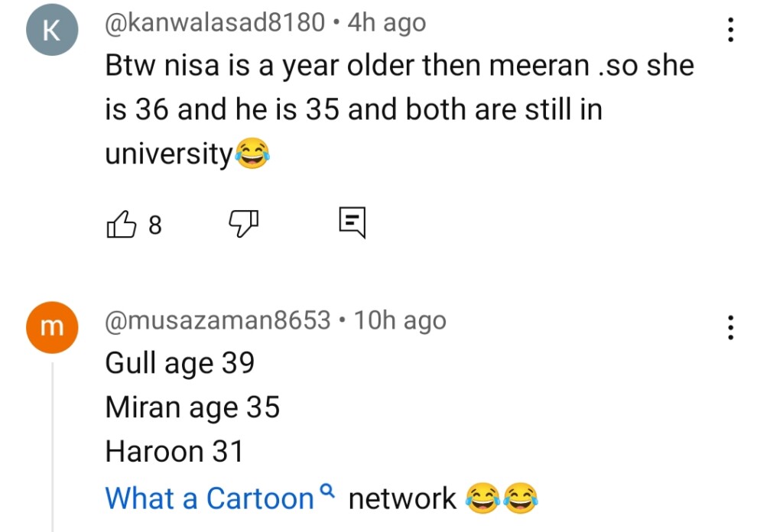Click the 'Haroon 31' comment line

174,452
